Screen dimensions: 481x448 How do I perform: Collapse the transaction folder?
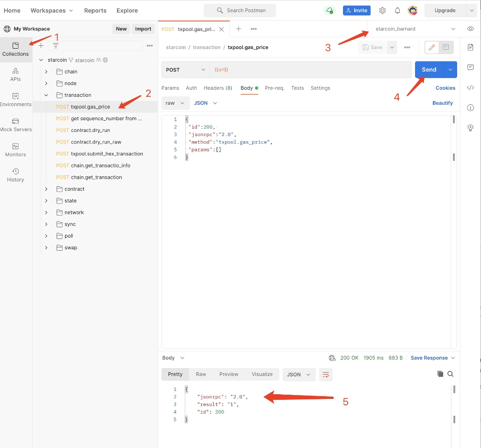pyautogui.click(x=46, y=95)
